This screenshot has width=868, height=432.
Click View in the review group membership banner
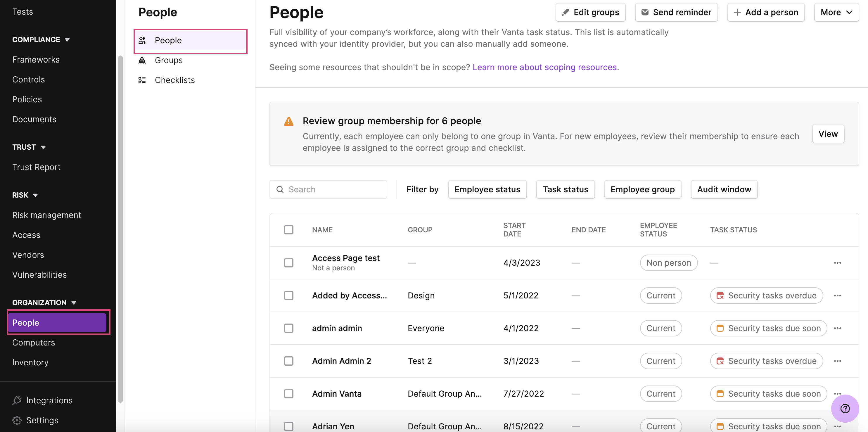click(x=828, y=134)
